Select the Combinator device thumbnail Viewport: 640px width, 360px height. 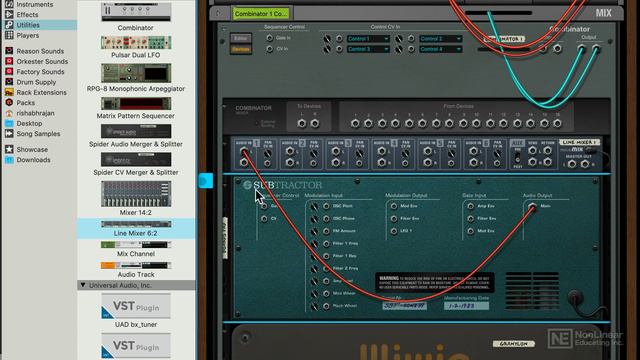[x=136, y=12]
